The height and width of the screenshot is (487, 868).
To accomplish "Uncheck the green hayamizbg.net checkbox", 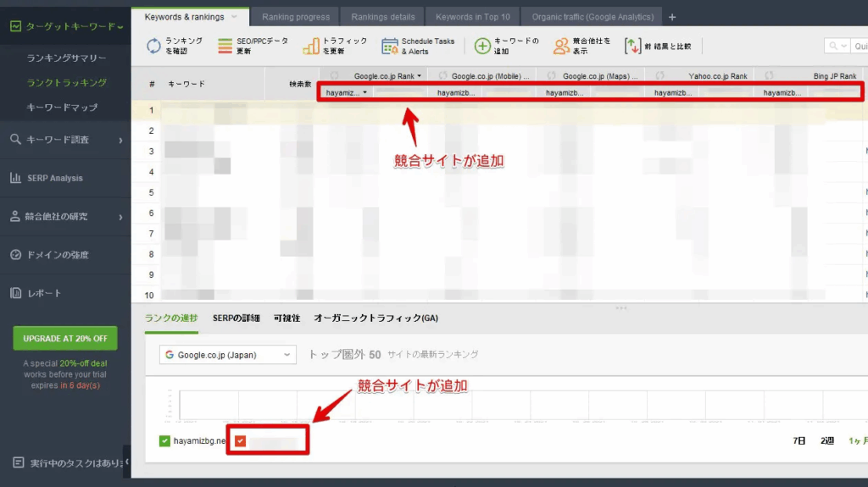I will tap(164, 440).
